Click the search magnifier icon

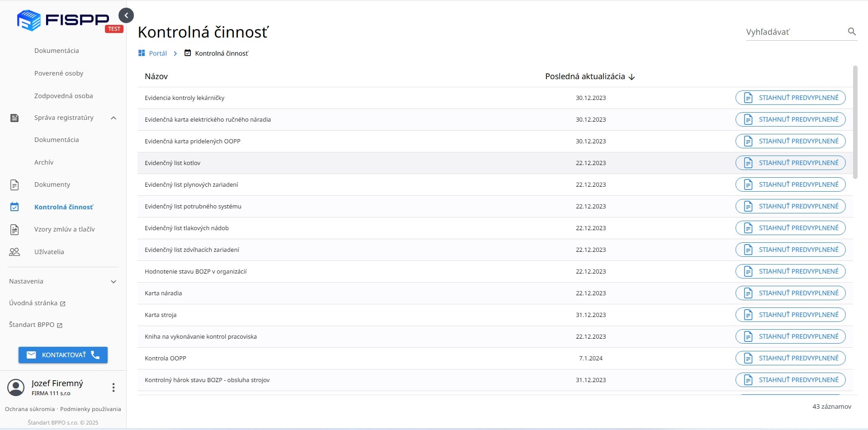[x=852, y=32]
